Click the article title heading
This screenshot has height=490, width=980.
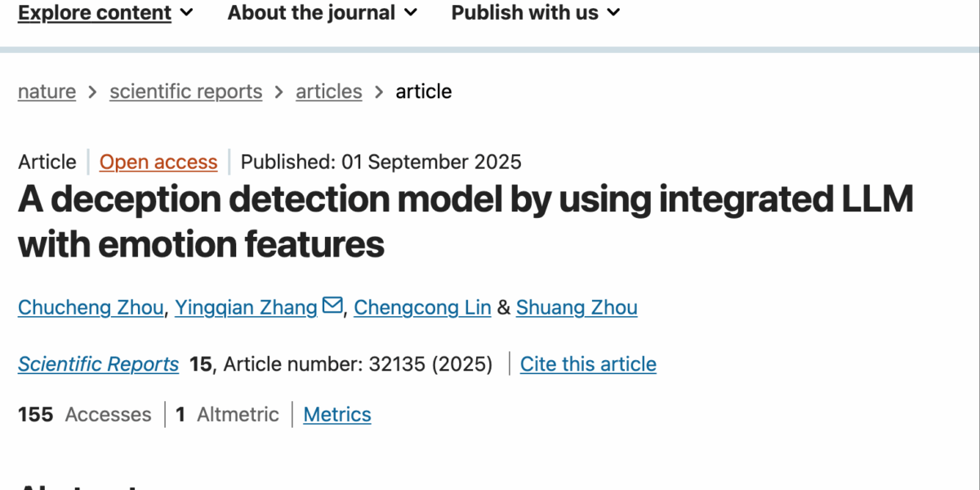click(x=465, y=221)
